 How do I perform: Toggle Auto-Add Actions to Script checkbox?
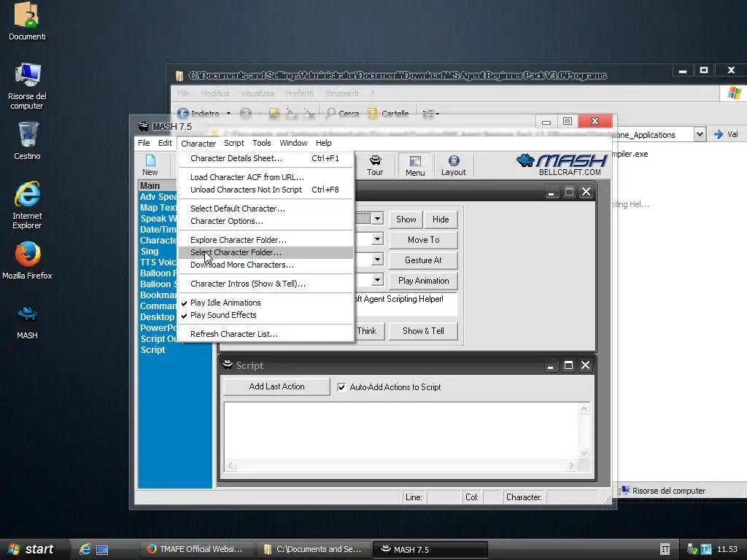coord(341,387)
